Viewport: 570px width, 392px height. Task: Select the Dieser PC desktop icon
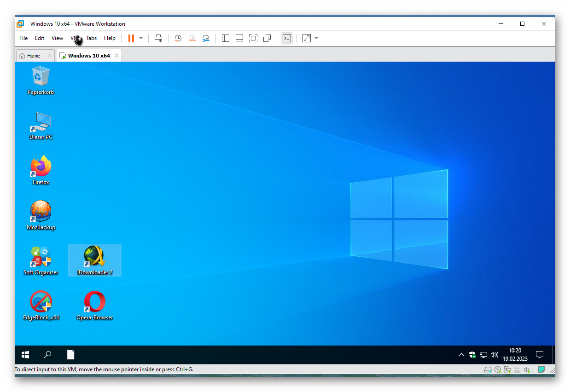coord(41,125)
